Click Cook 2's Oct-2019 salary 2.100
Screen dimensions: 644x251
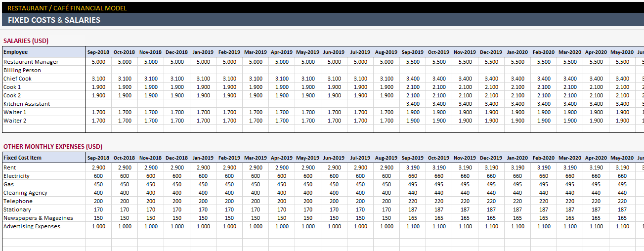(x=439, y=95)
